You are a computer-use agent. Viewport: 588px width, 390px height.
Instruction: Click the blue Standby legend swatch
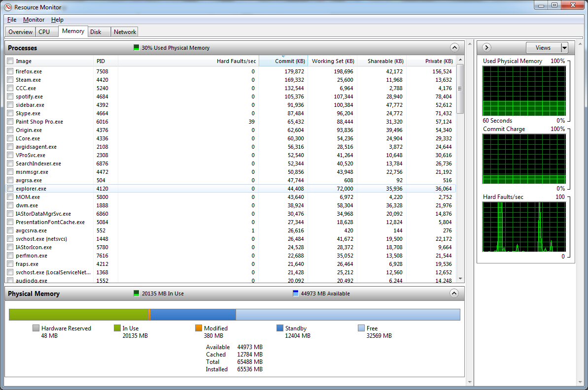[280, 328]
